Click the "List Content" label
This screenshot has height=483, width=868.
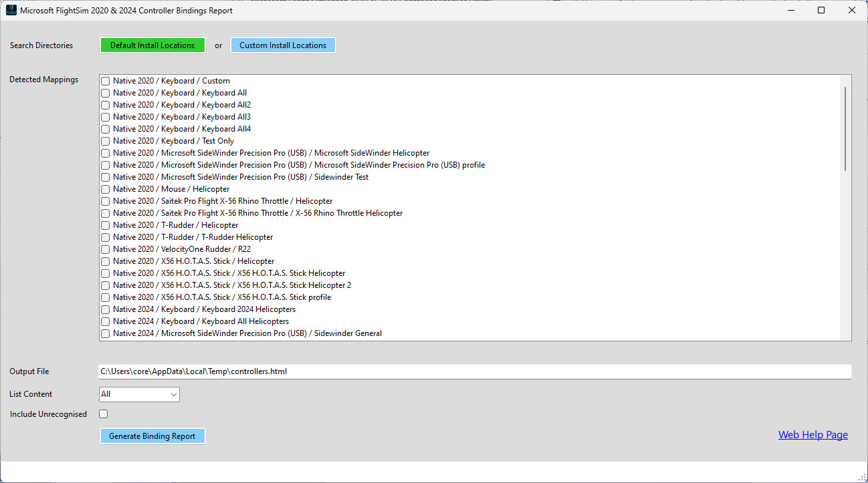pyautogui.click(x=31, y=394)
